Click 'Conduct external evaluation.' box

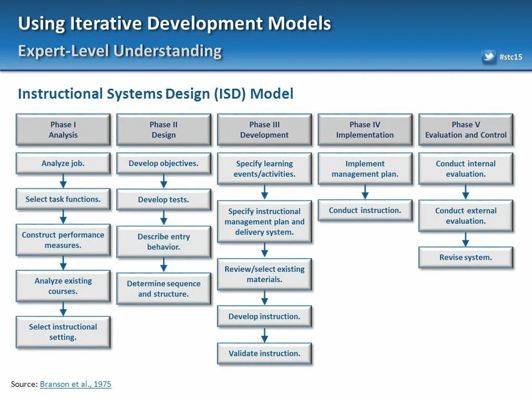click(466, 216)
